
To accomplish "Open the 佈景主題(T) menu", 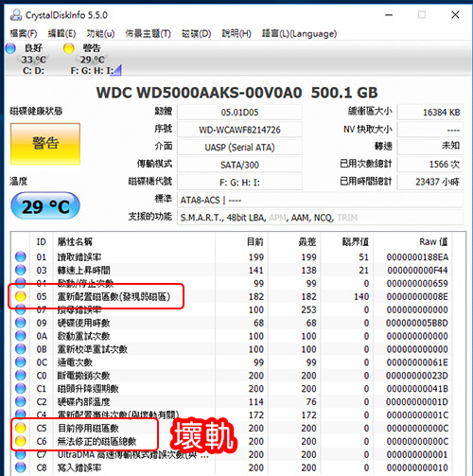I will (148, 33).
